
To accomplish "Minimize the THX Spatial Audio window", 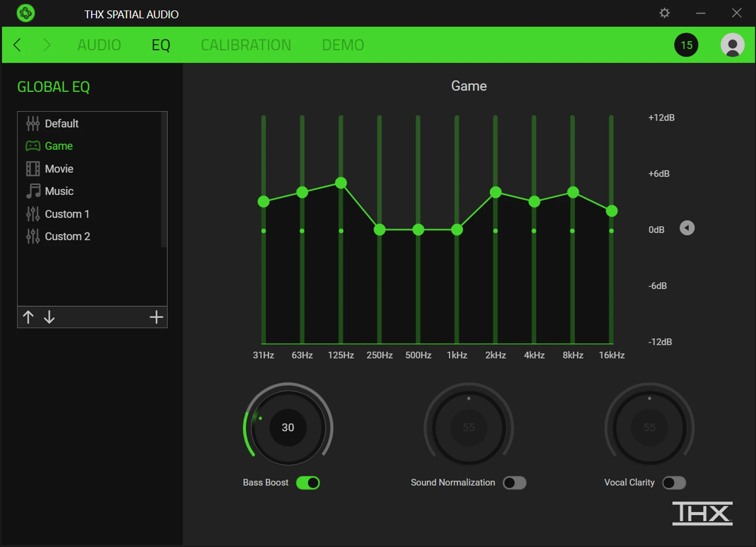I will [700, 13].
